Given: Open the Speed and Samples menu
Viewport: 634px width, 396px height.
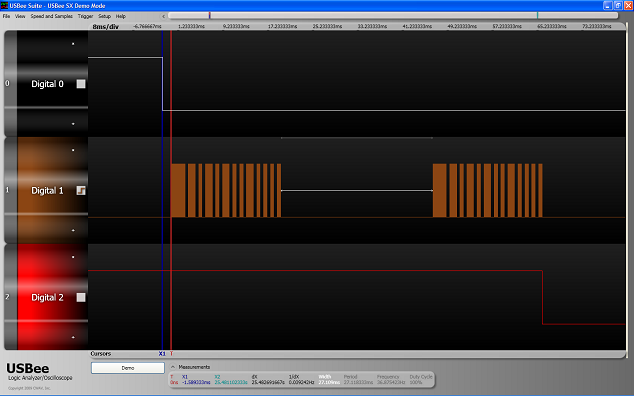Looking at the screenshot, I should pos(51,16).
